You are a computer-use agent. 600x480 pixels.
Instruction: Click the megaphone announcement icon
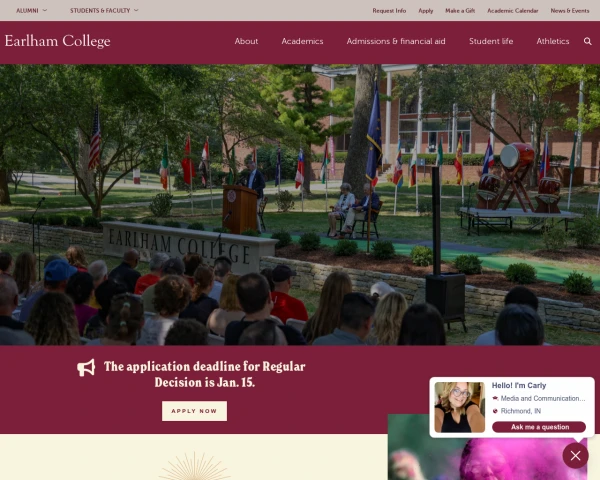pyautogui.click(x=86, y=368)
